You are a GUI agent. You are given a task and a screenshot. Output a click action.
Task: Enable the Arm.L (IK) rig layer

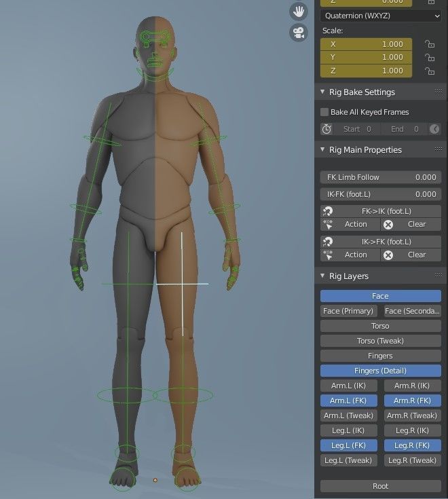click(x=349, y=386)
